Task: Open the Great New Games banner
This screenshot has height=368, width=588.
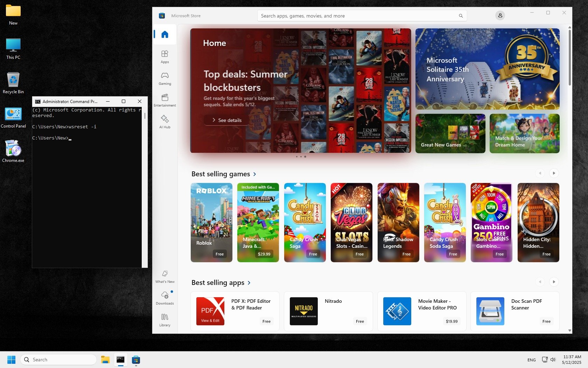Action: pyautogui.click(x=450, y=134)
